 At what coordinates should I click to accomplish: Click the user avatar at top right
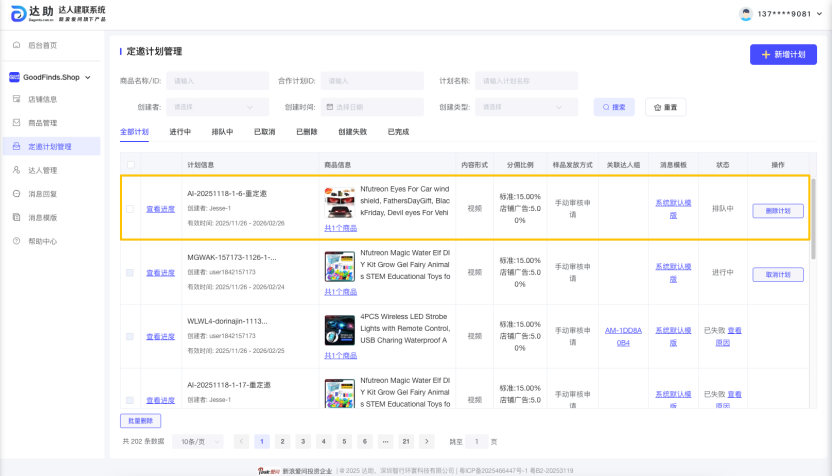(745, 14)
